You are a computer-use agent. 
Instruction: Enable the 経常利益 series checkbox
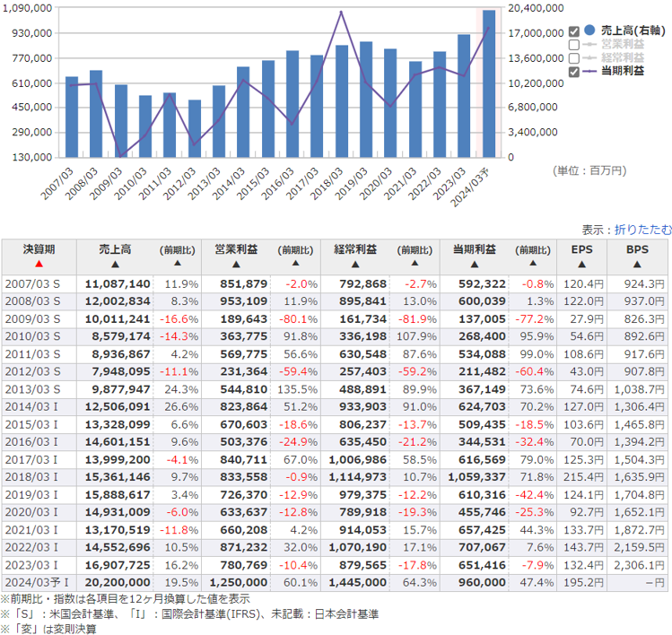(574, 58)
